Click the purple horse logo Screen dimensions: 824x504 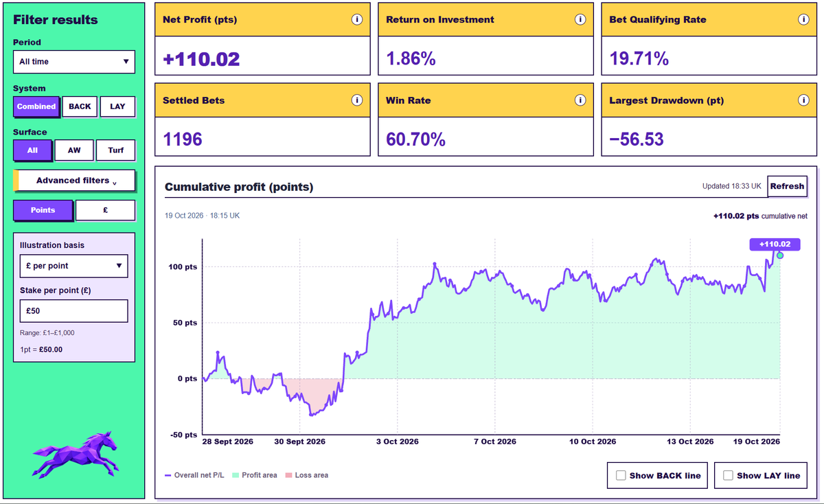point(76,455)
